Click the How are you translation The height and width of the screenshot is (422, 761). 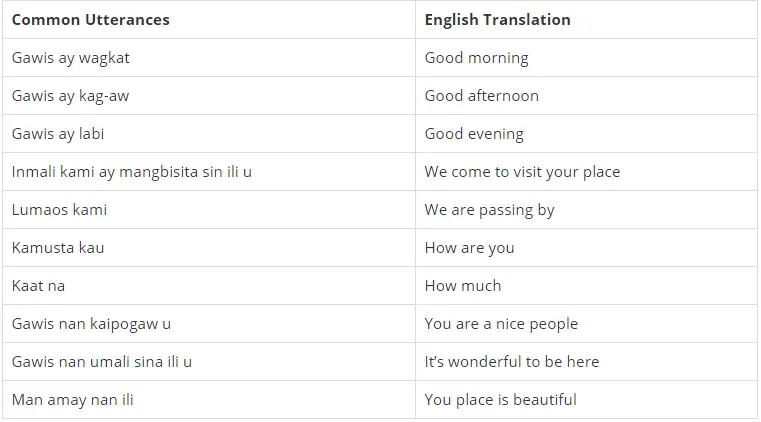coord(469,248)
